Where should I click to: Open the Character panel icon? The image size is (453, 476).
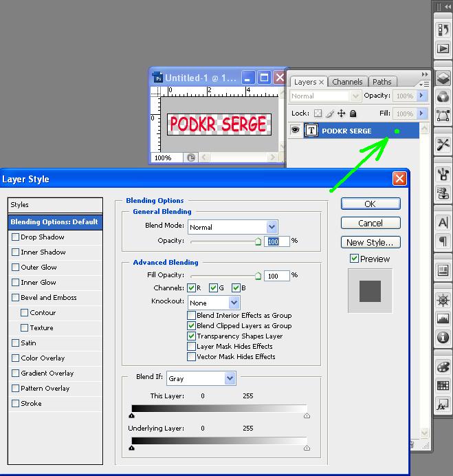[x=443, y=222]
